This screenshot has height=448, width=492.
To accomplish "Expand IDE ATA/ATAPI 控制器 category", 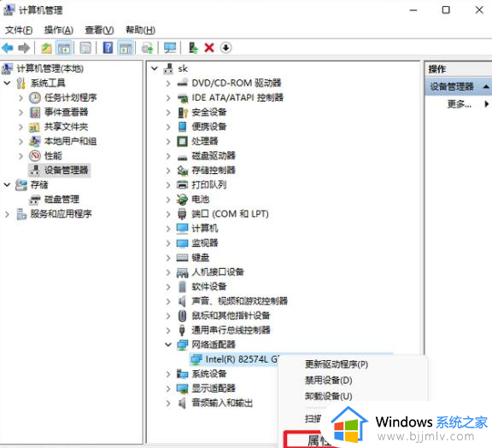I will [x=168, y=97].
